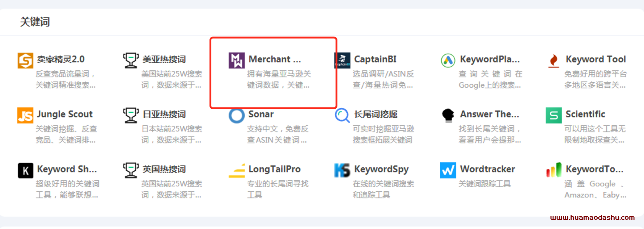Click the Keyword Sheeter black K icon
644x229 pixels.
pyautogui.click(x=25, y=170)
